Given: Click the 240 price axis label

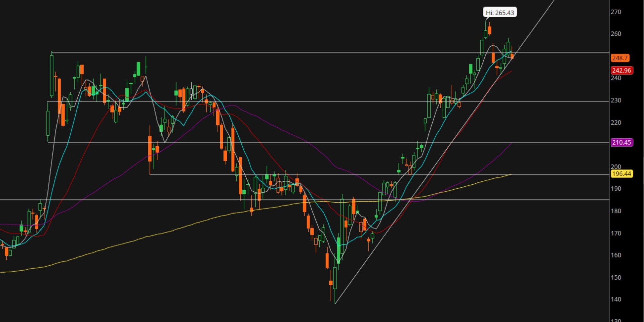Looking at the screenshot, I should [x=616, y=78].
